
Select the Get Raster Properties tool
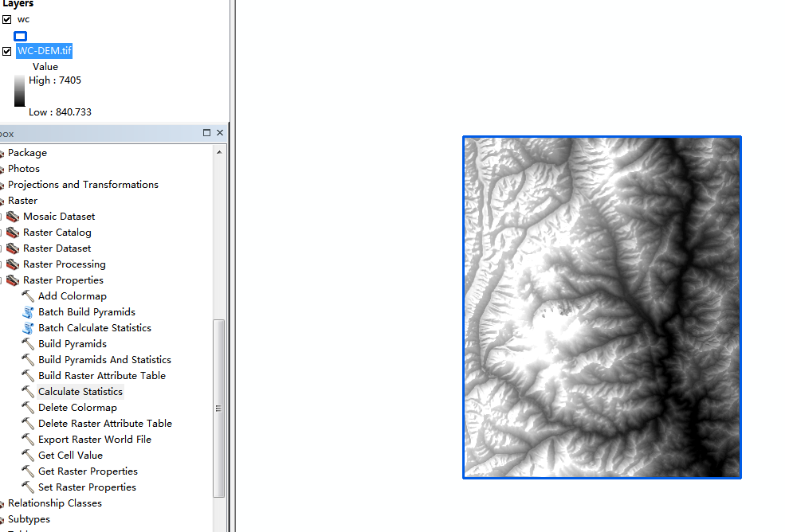(x=88, y=471)
